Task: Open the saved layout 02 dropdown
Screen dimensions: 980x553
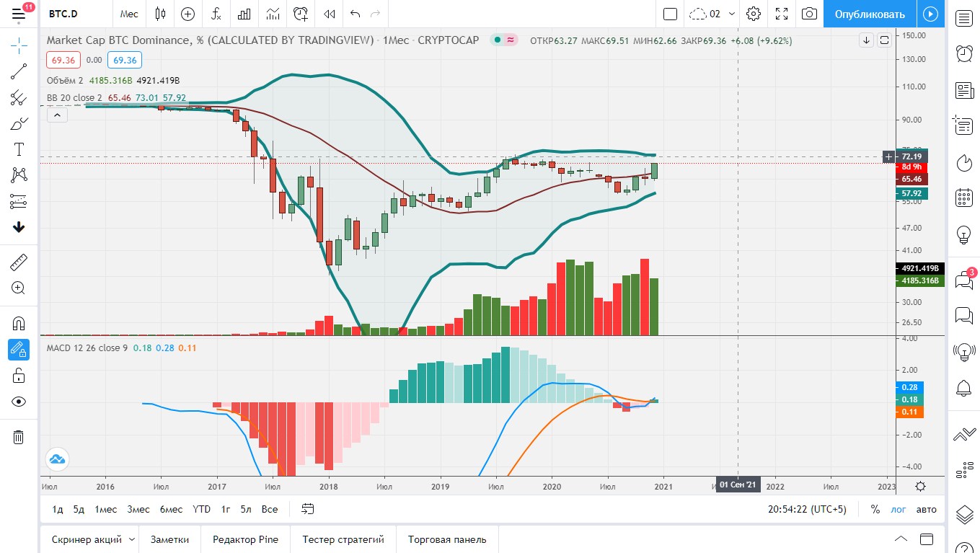Action: pos(712,14)
